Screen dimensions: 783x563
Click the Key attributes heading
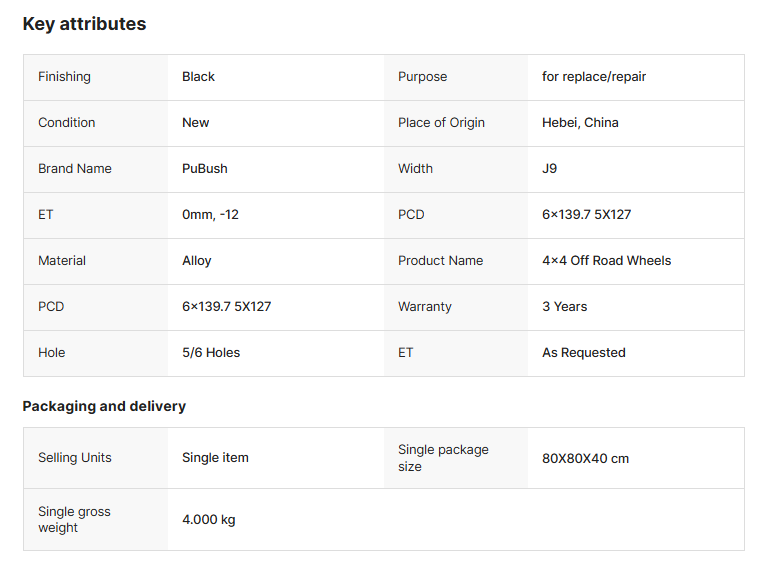pyautogui.click(x=84, y=24)
